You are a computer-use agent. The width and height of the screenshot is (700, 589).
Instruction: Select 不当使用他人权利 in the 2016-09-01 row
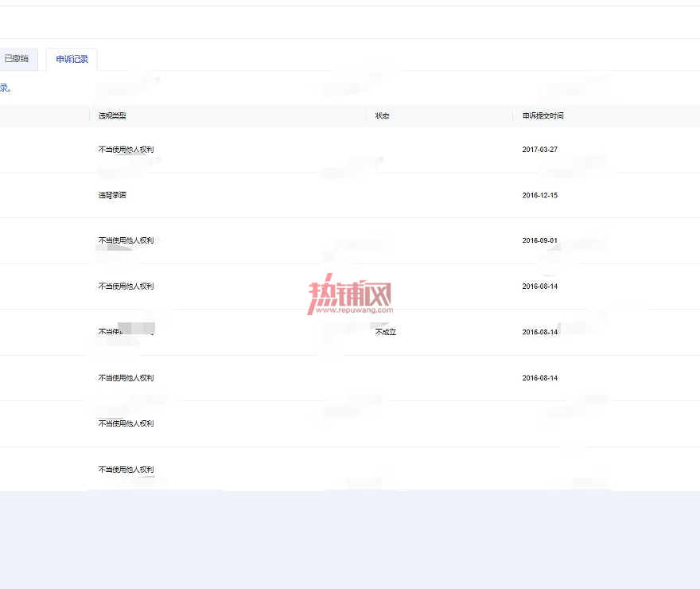126,240
